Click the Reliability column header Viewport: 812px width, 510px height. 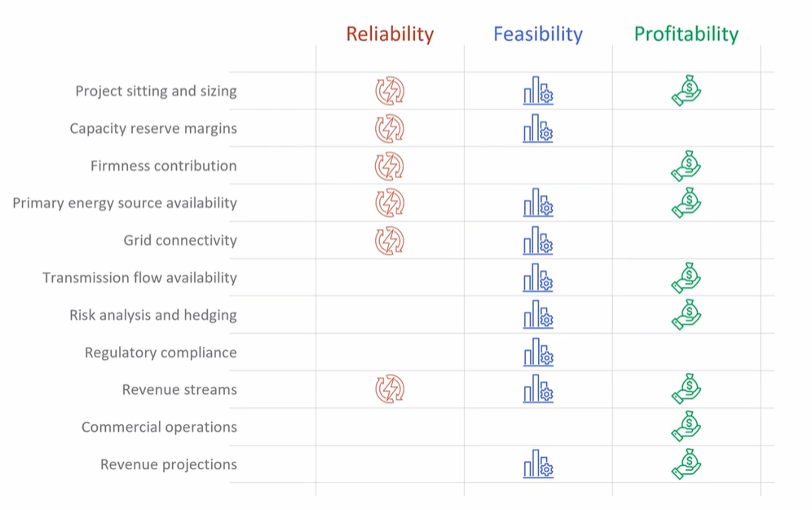(x=390, y=34)
